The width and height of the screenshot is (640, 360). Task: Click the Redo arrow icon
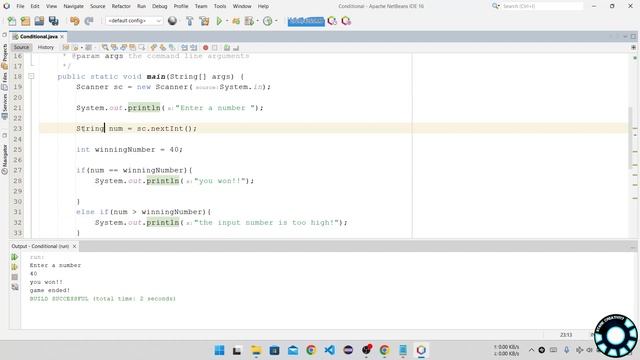click(x=89, y=21)
